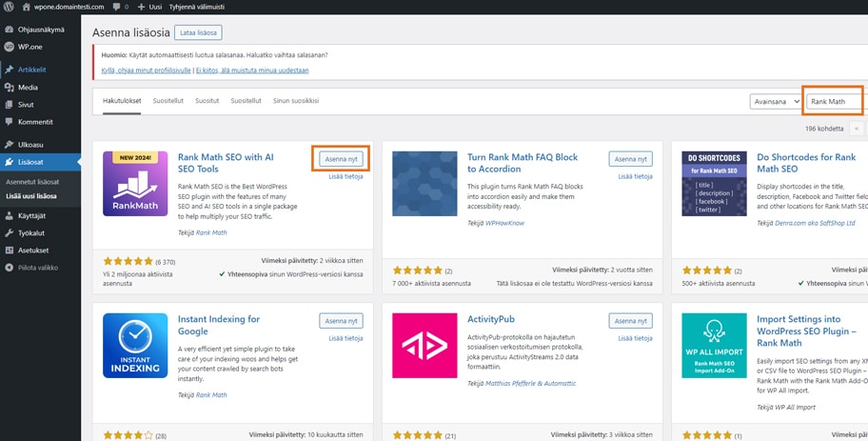Select the Hakutulokset tab
The width and height of the screenshot is (868, 441).
coord(122,101)
